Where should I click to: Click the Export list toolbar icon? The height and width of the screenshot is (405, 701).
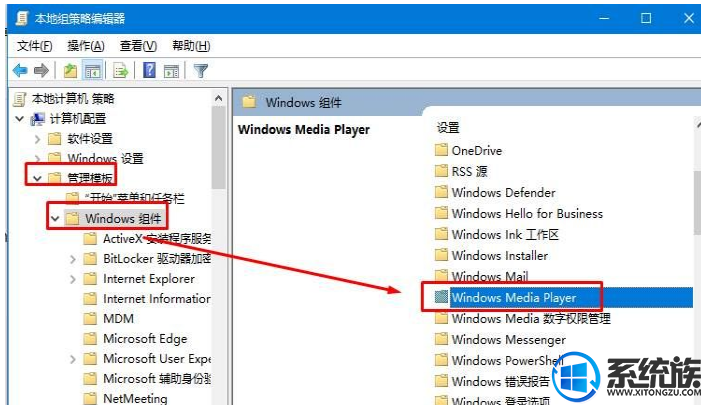[x=120, y=70]
